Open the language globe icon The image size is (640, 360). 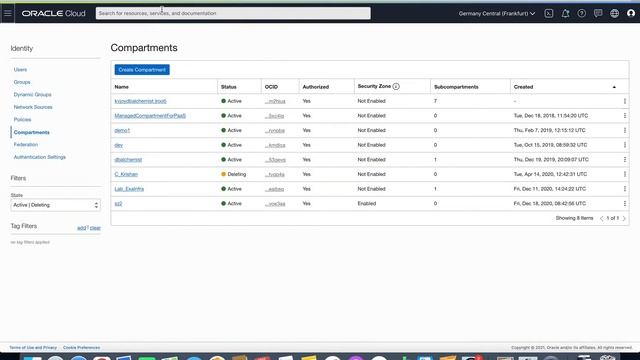(614, 13)
